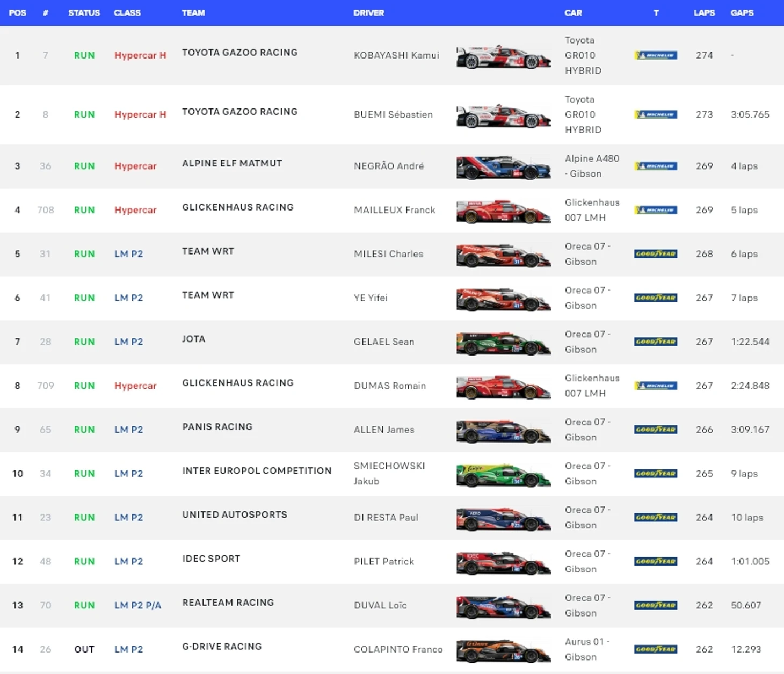Click the G-Drive Racing Aurus car image
The image size is (784, 674).
pyautogui.click(x=503, y=650)
